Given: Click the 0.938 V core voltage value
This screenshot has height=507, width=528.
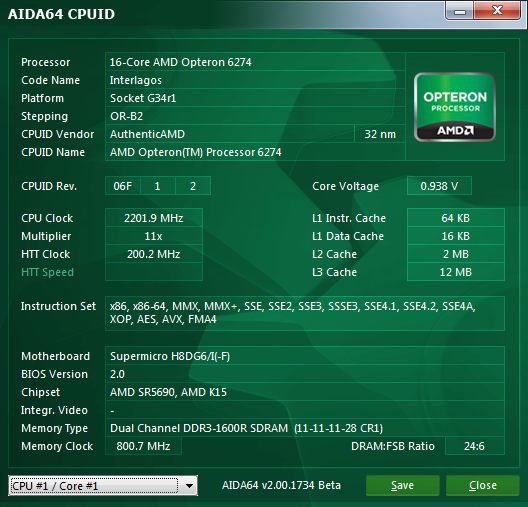Looking at the screenshot, I should pos(439,186).
